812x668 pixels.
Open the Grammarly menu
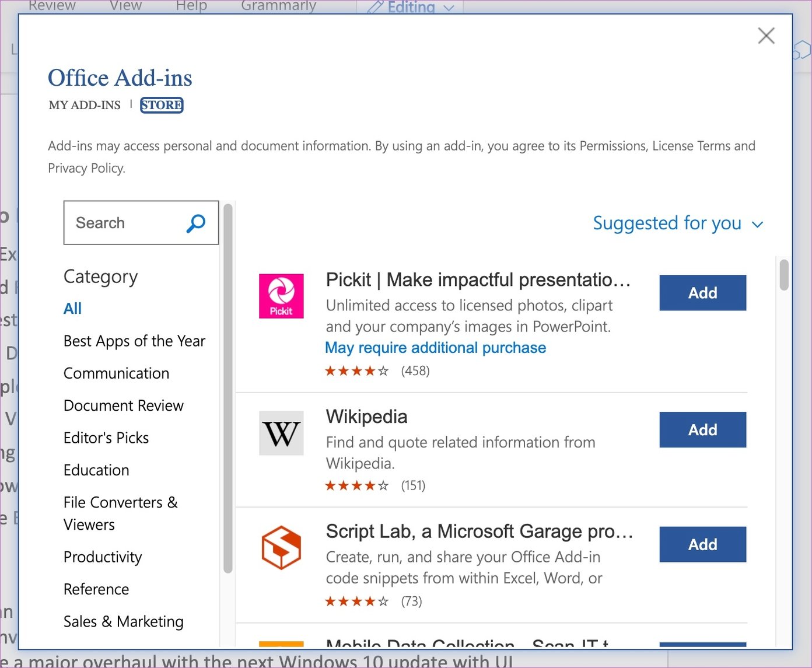[x=278, y=6]
